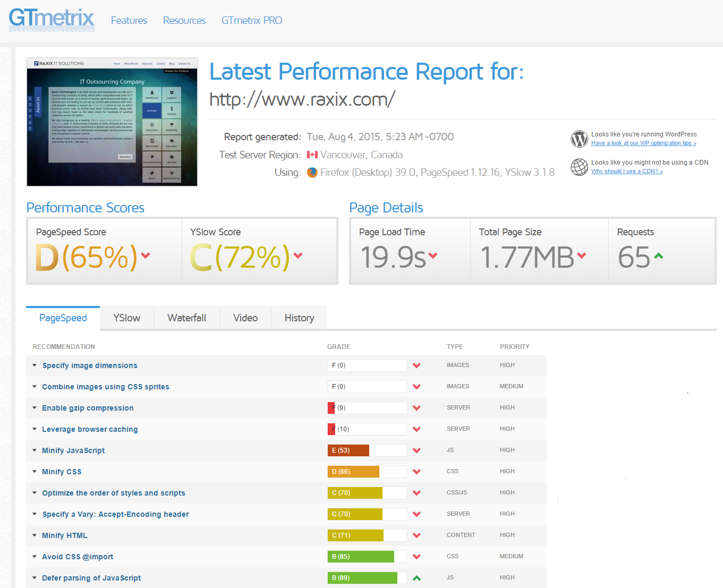
Task: Expand Minify CSS recommendation
Action: pos(35,472)
